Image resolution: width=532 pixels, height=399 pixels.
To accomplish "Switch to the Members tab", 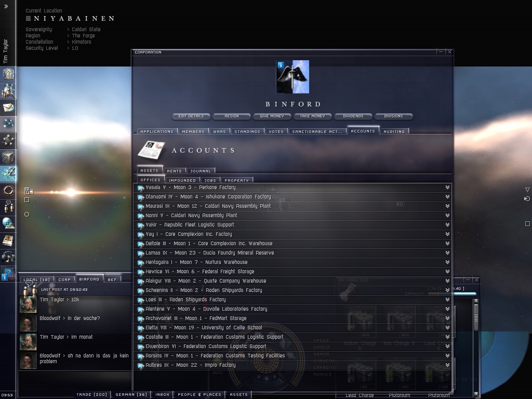I will coord(193,131).
